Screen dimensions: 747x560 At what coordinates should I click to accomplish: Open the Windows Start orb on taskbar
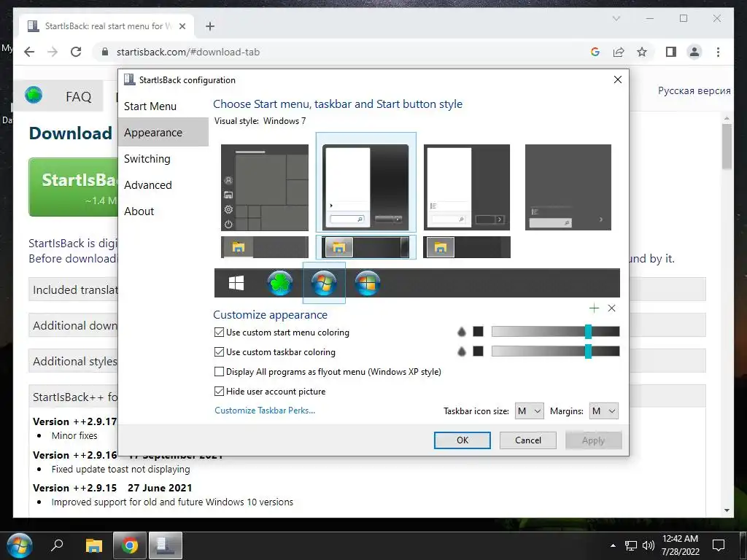(x=19, y=545)
